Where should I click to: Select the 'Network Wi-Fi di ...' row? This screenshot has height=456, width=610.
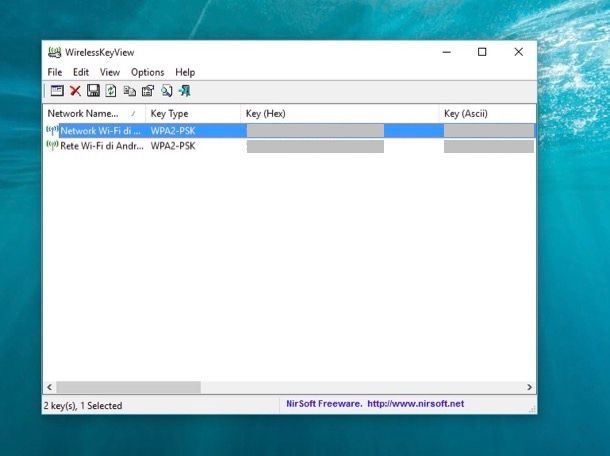[290, 131]
